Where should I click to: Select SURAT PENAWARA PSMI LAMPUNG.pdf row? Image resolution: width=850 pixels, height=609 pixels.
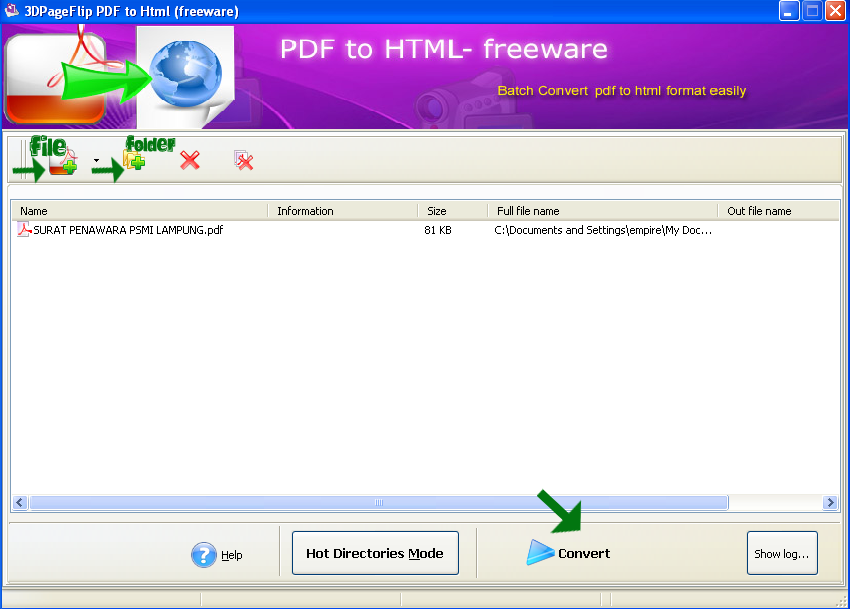pyautogui.click(x=425, y=230)
